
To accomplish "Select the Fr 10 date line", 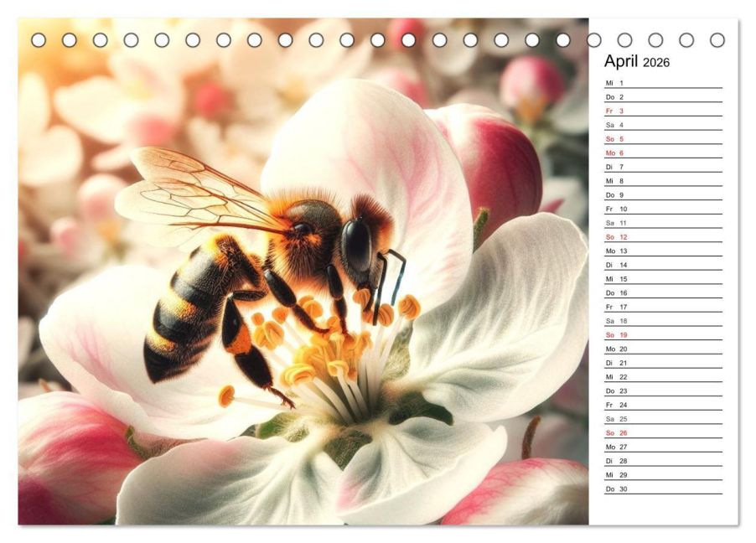I will click(663, 209).
